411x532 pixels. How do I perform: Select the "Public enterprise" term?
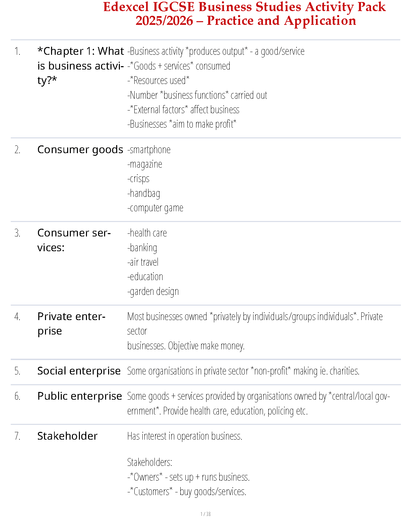pos(80,396)
